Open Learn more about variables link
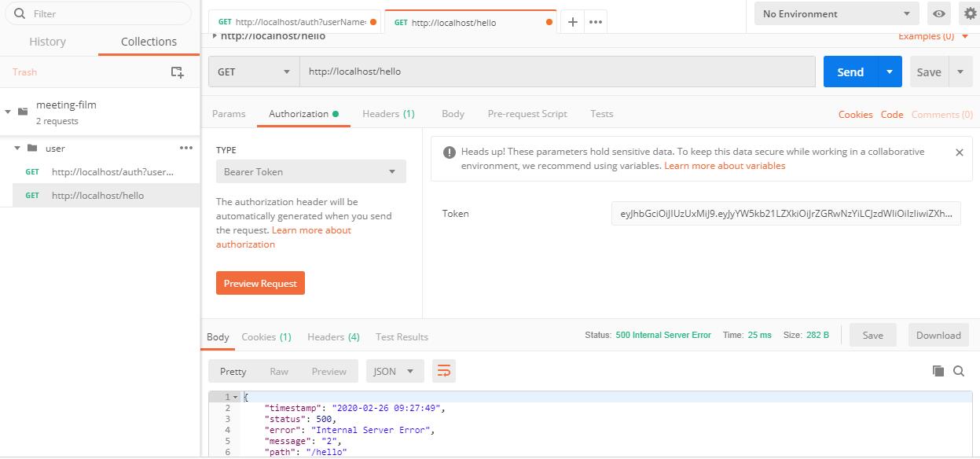The height and width of the screenshot is (459, 980). click(725, 166)
